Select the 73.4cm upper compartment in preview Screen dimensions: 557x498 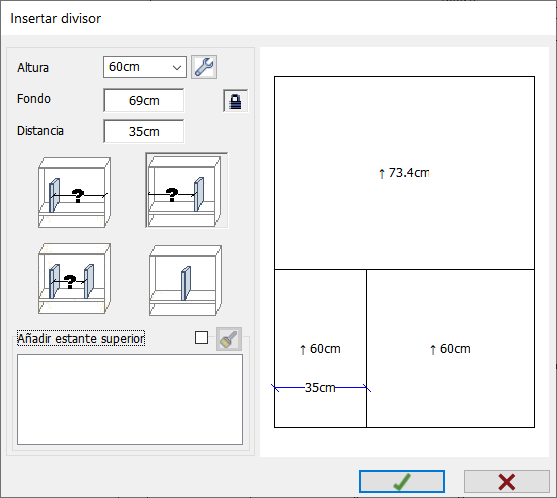click(404, 173)
